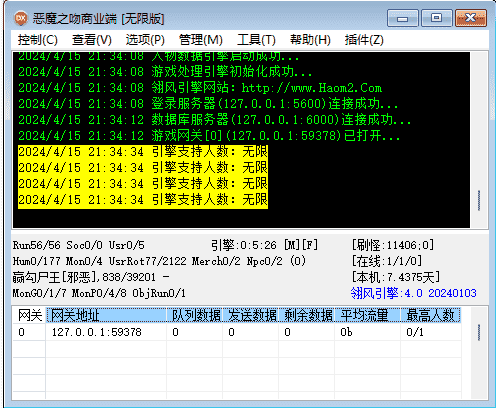The height and width of the screenshot is (408, 496).
Task: Click the 翎风引擎:4.0 20240103 version text
Action: coord(413,293)
